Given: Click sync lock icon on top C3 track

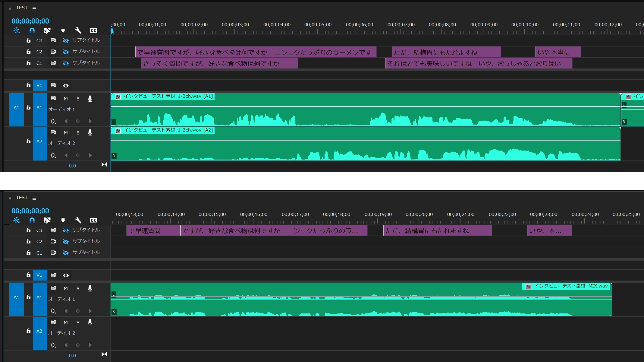Looking at the screenshot, I should click(53, 40).
